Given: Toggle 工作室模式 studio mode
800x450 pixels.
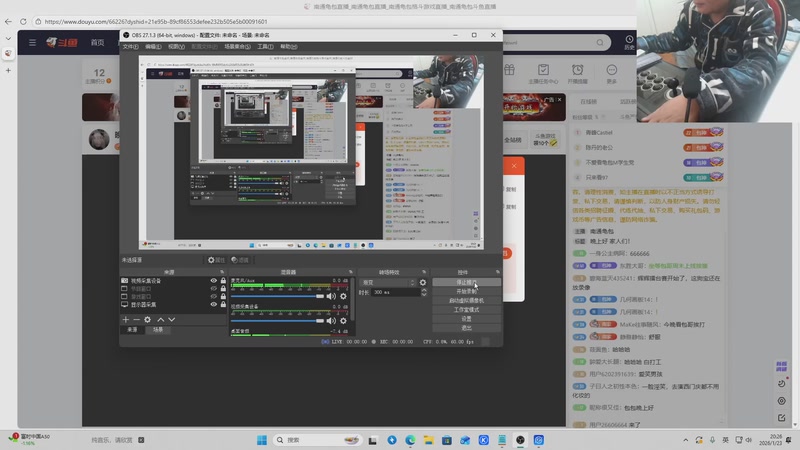Looking at the screenshot, I should [466, 310].
